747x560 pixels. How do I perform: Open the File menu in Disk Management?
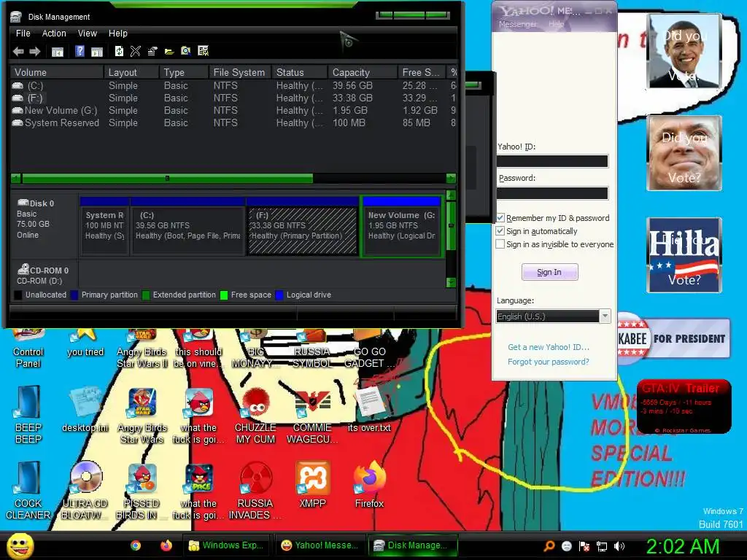pyautogui.click(x=23, y=34)
